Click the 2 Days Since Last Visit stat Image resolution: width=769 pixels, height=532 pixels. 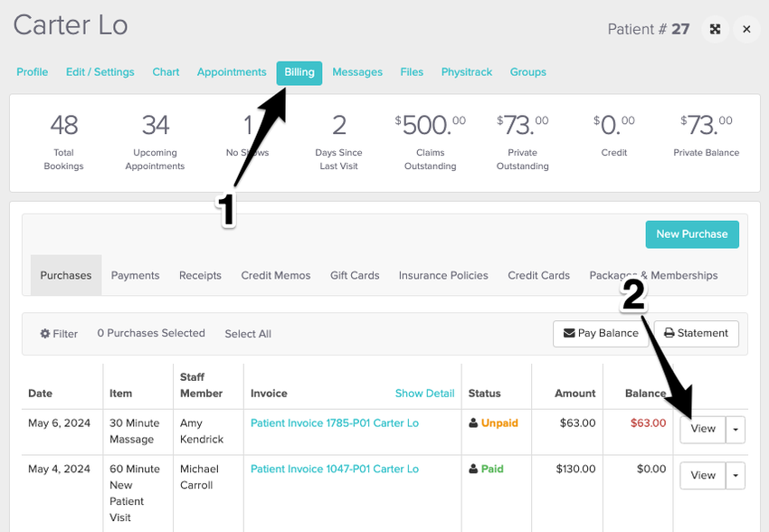pyautogui.click(x=339, y=142)
